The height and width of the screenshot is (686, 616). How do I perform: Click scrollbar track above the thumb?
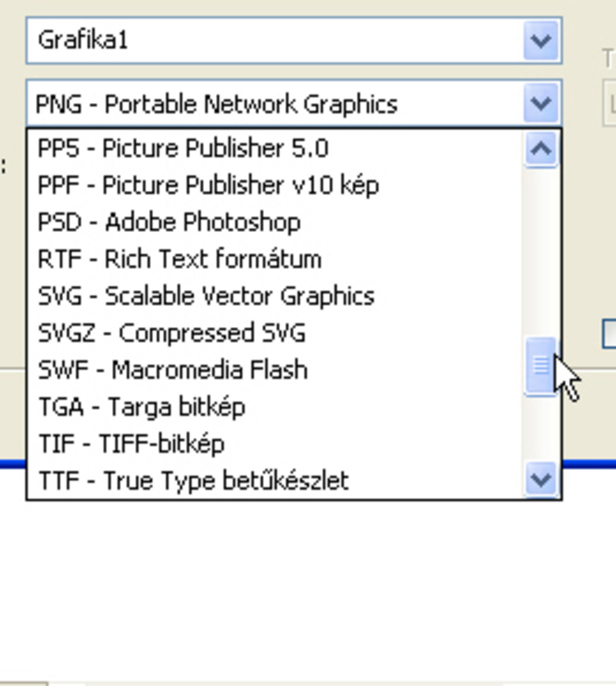541,252
